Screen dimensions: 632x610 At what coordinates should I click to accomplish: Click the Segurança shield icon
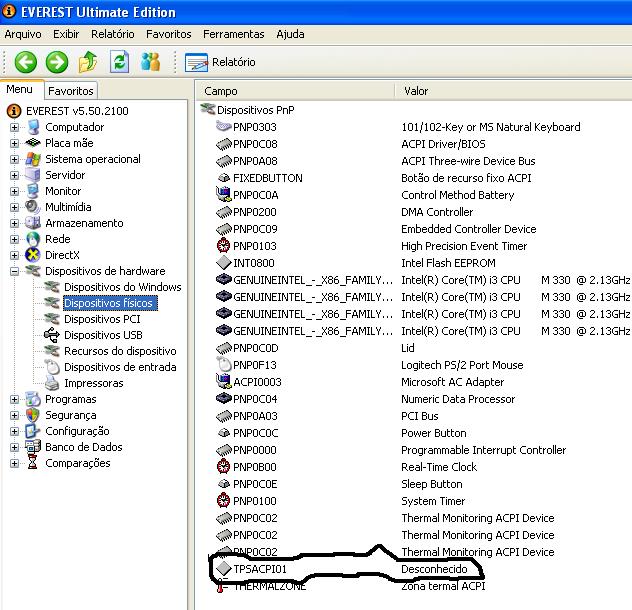click(33, 415)
